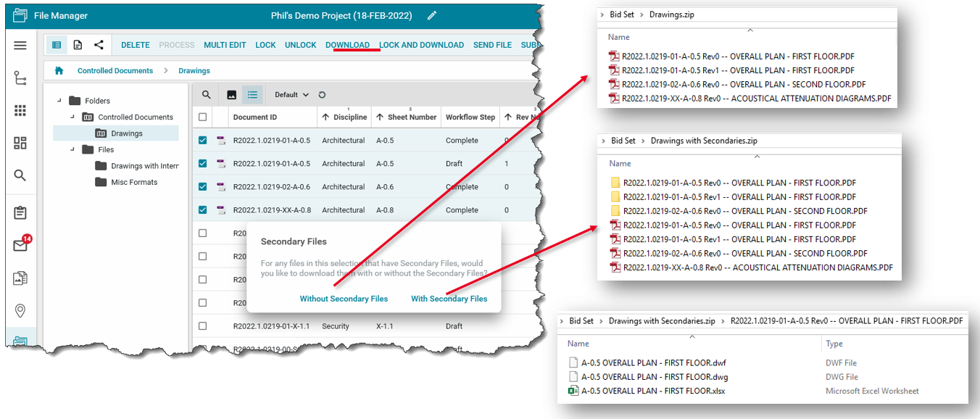Click the refresh icon next to Default
Viewport: 980px width, 419px height.
(x=322, y=95)
